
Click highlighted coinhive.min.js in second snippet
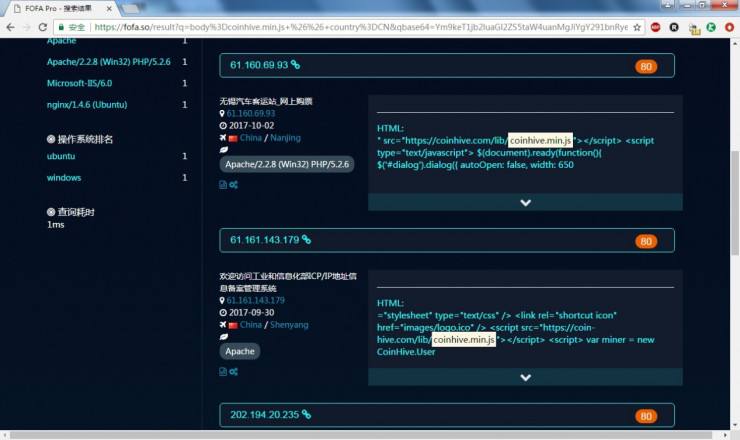pos(464,339)
